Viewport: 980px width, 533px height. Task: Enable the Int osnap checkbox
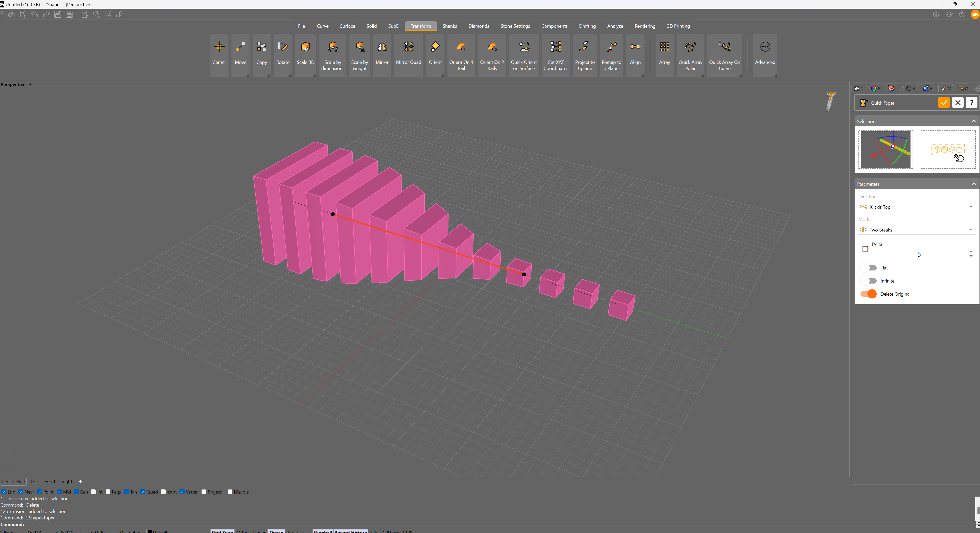point(94,492)
